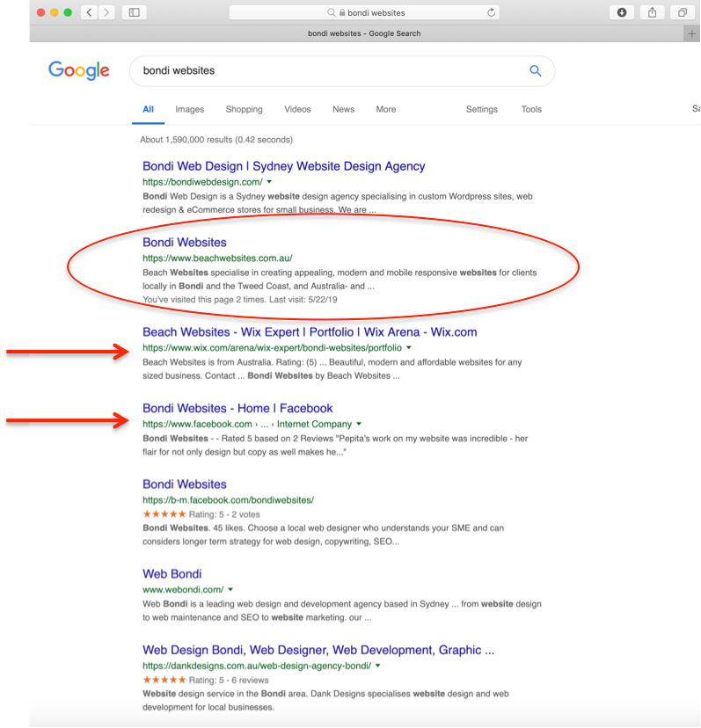
Task: Open Tools for search filters
Action: pos(531,109)
